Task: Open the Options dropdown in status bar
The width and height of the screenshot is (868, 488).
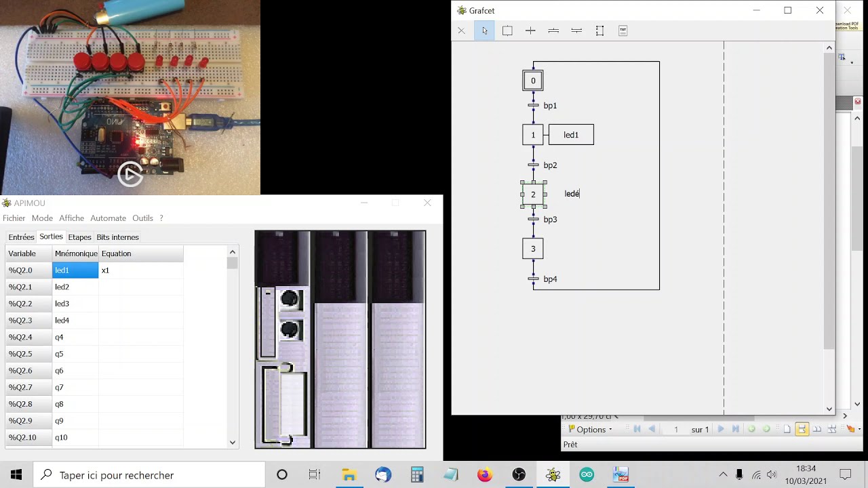Action: pos(591,430)
